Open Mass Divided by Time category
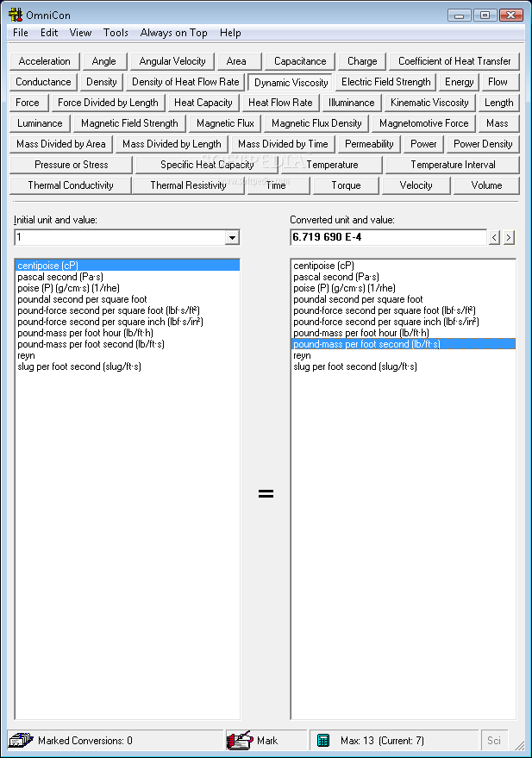The width and height of the screenshot is (532, 758). point(283,145)
